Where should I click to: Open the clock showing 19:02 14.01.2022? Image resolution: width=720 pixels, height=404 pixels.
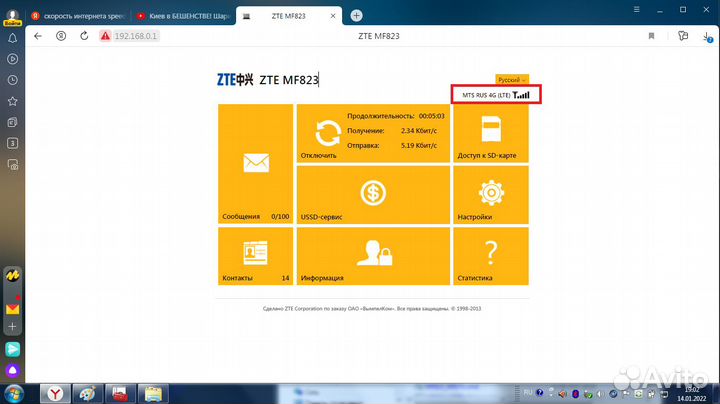click(x=692, y=394)
